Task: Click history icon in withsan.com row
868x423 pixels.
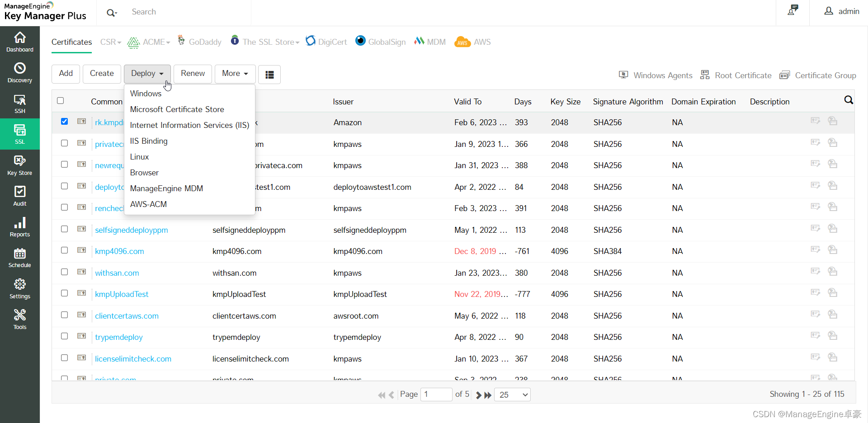Action: coord(832,271)
